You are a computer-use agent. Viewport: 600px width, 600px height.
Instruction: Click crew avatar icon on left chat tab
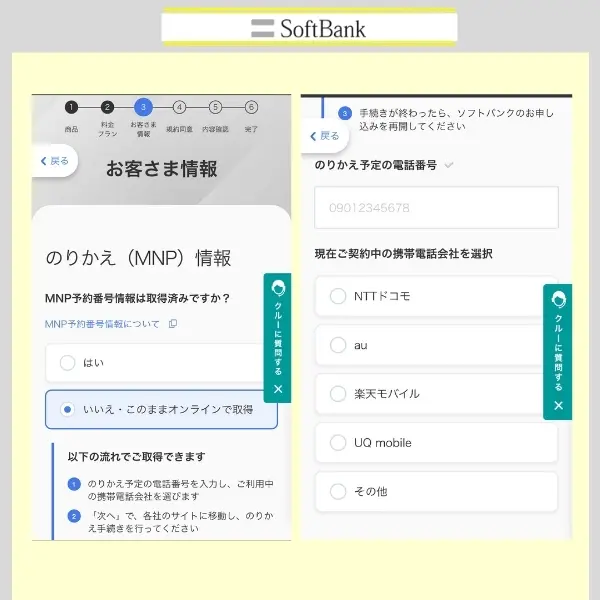tap(278, 288)
